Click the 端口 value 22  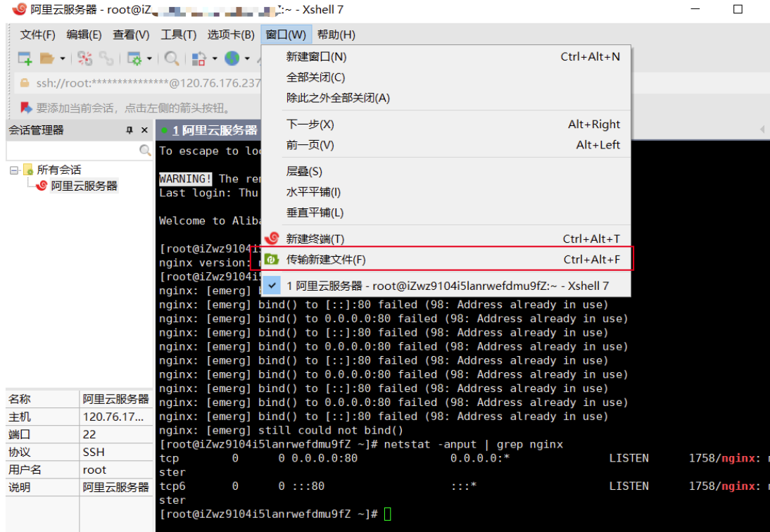coord(89,434)
